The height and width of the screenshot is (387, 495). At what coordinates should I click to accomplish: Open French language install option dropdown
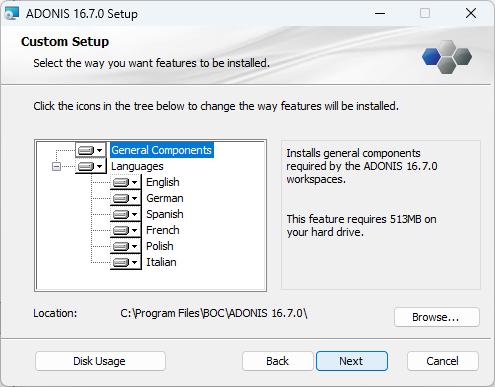click(x=125, y=230)
